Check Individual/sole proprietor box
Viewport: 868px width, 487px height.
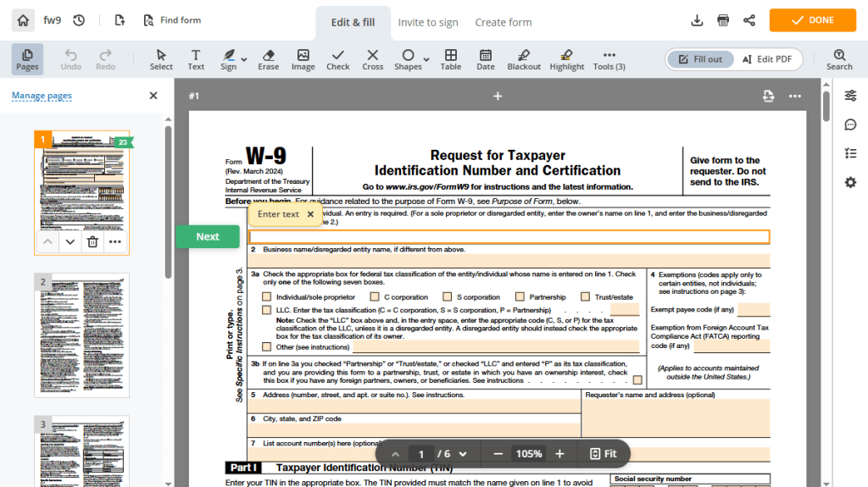(267, 296)
